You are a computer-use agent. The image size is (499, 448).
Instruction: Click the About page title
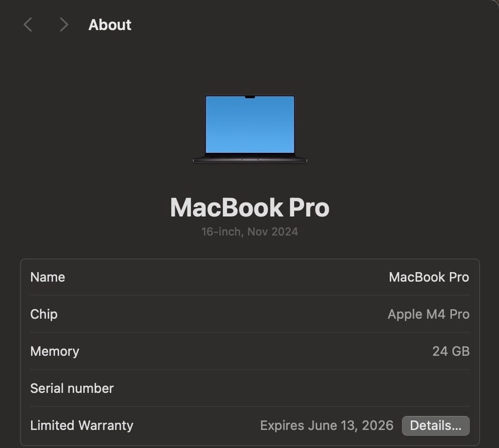click(110, 24)
